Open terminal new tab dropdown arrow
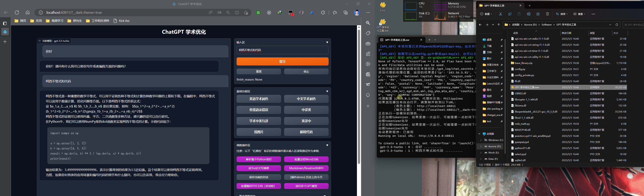 pyautogui.click(x=435, y=40)
